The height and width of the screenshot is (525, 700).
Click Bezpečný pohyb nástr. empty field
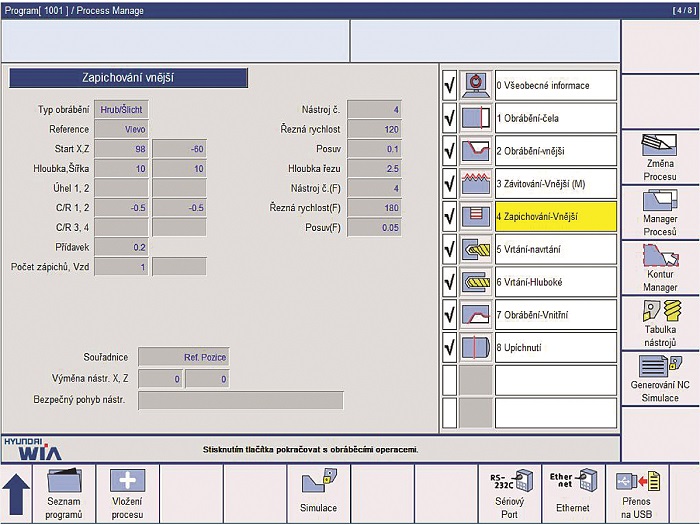(x=241, y=400)
